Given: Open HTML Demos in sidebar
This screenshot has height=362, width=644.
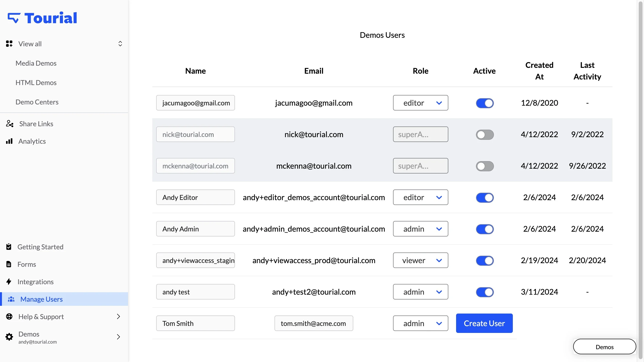Looking at the screenshot, I should (36, 83).
